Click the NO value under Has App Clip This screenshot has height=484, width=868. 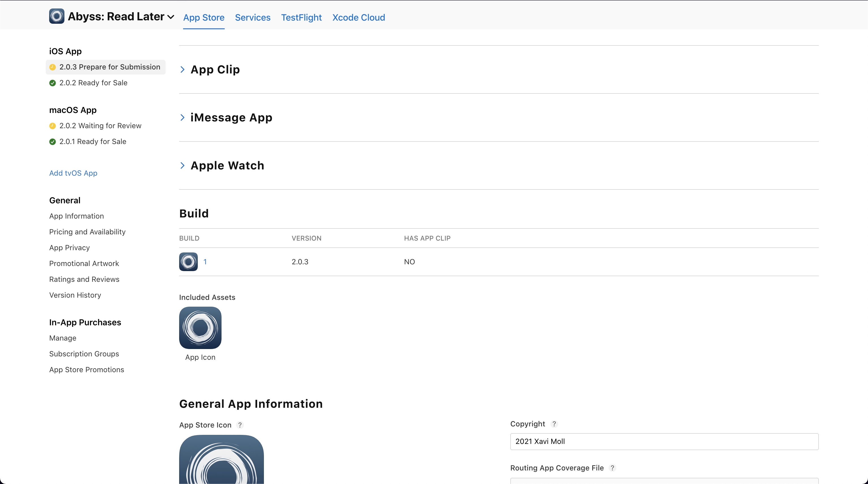[x=409, y=262]
